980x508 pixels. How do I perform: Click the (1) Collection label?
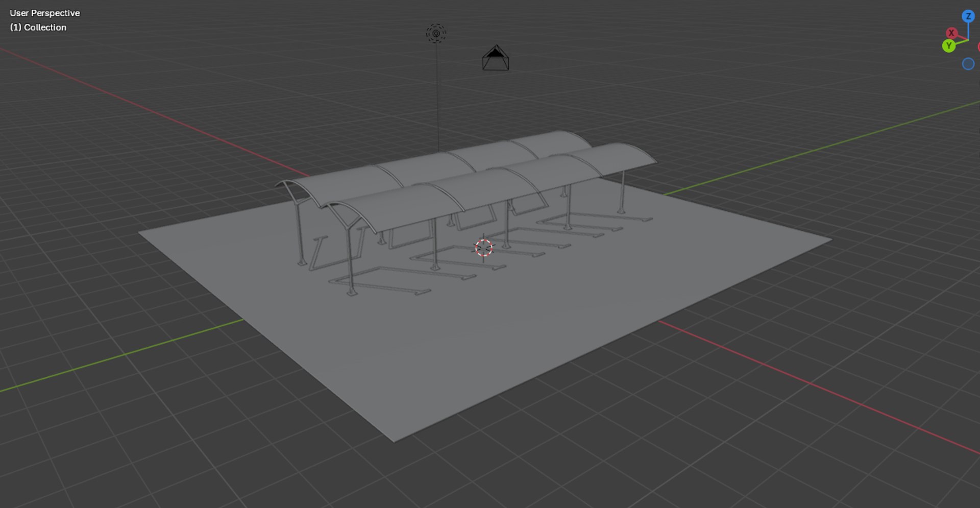coord(38,28)
